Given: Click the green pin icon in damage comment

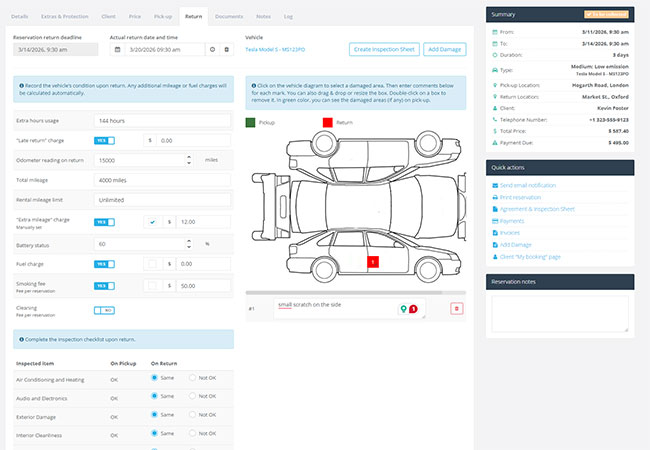Looking at the screenshot, I should click(x=403, y=309).
